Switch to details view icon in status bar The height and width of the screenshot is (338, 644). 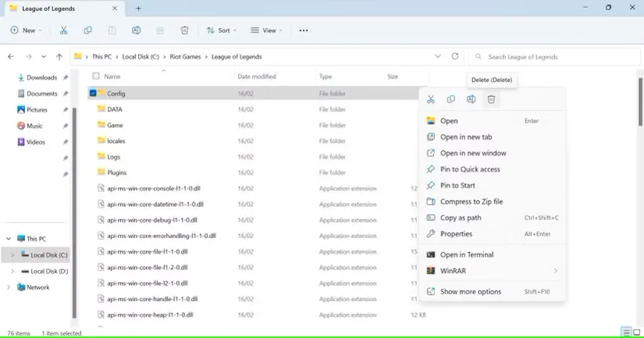pos(626,333)
